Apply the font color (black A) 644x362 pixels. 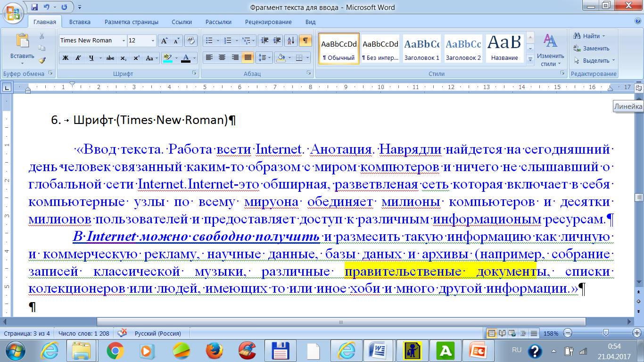click(186, 58)
